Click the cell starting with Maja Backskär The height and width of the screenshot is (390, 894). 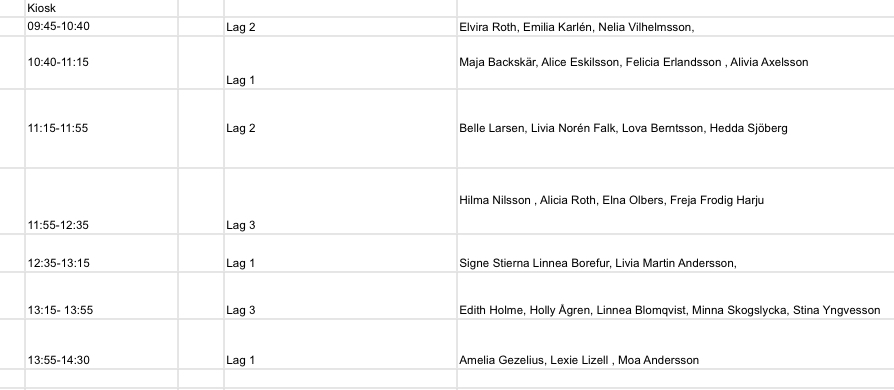(x=676, y=63)
